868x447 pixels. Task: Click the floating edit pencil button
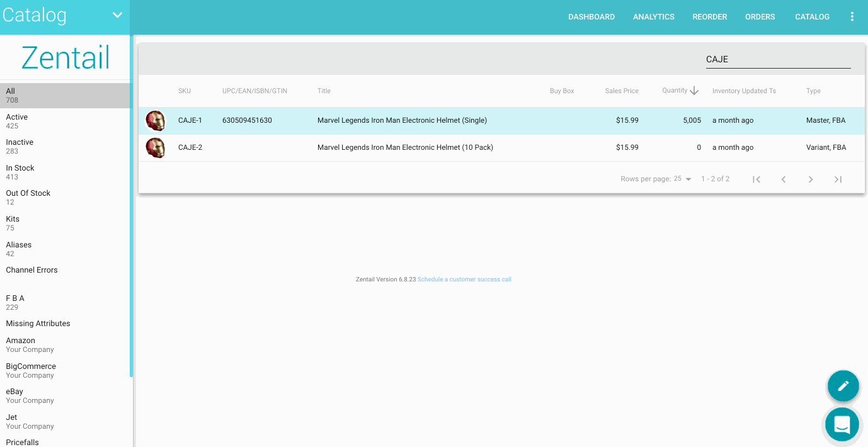tap(843, 385)
